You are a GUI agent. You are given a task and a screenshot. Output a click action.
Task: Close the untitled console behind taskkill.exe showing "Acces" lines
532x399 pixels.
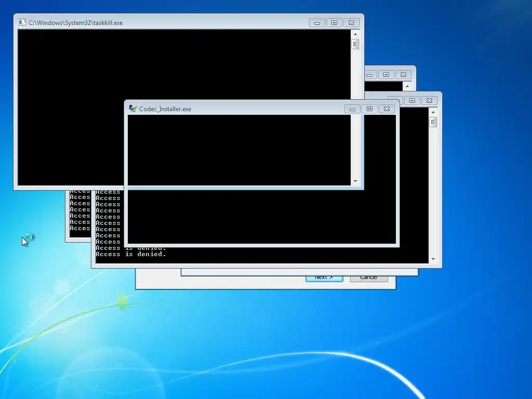[x=403, y=75]
